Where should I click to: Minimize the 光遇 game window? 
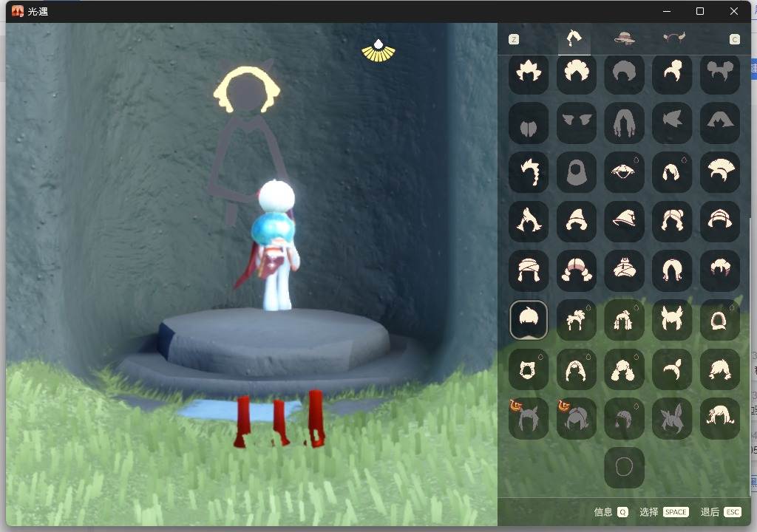(667, 11)
